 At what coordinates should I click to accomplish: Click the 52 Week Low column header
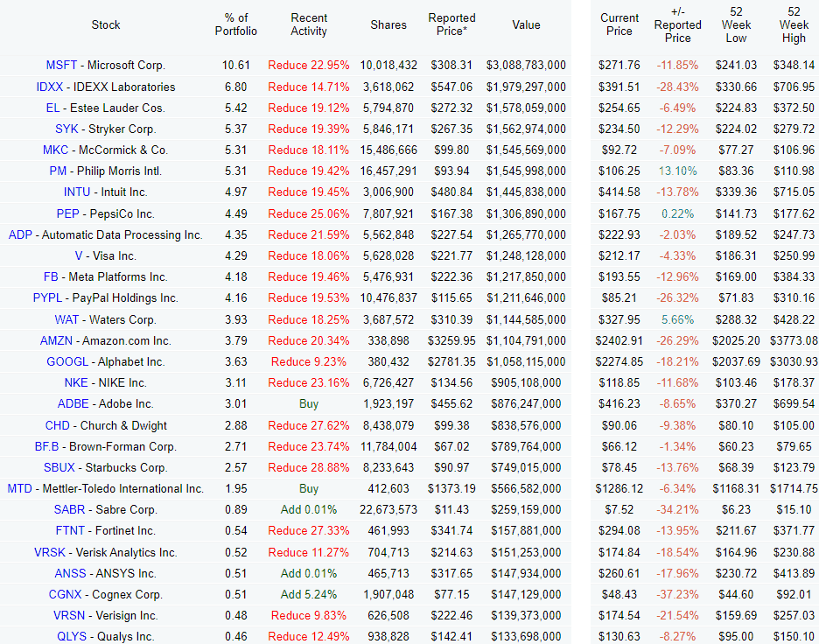(736, 24)
